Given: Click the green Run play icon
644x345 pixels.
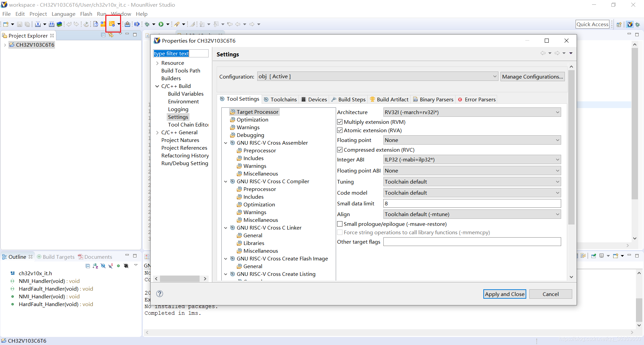Looking at the screenshot, I should pyautogui.click(x=161, y=24).
